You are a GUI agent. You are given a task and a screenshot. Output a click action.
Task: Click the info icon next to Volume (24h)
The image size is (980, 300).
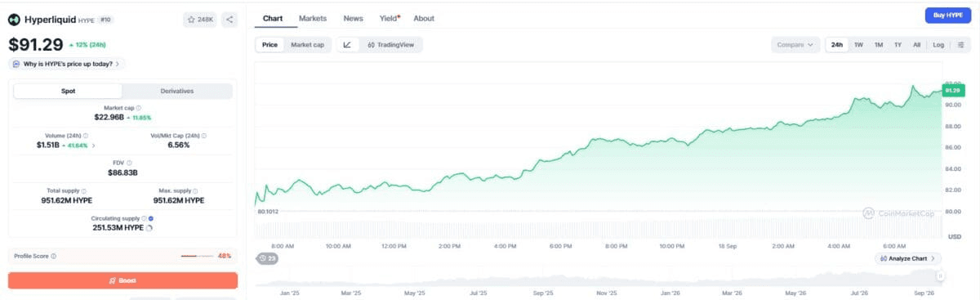(86, 136)
